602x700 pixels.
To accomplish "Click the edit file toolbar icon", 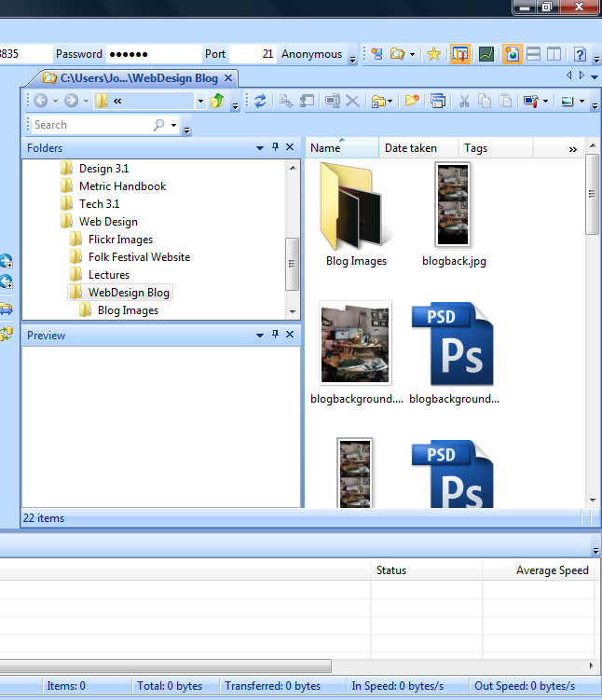I will pos(286,101).
